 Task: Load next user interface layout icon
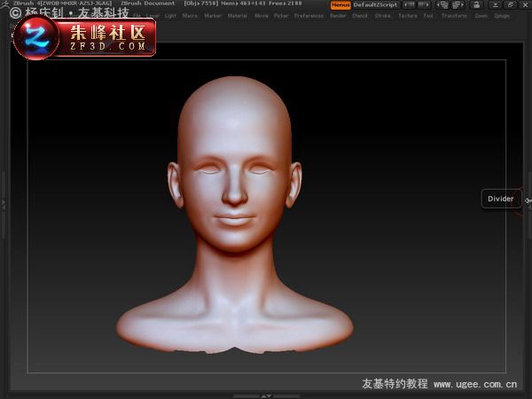[458, 4]
